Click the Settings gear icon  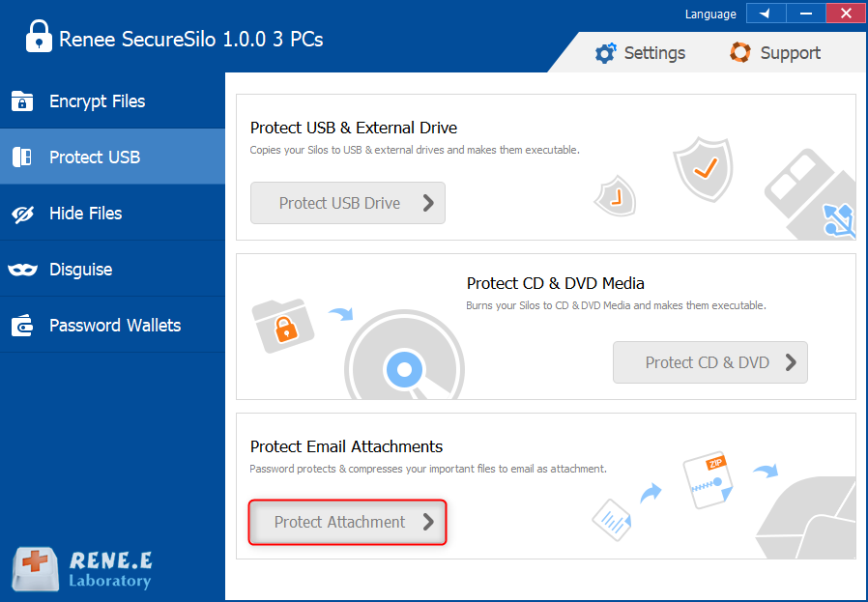click(605, 53)
